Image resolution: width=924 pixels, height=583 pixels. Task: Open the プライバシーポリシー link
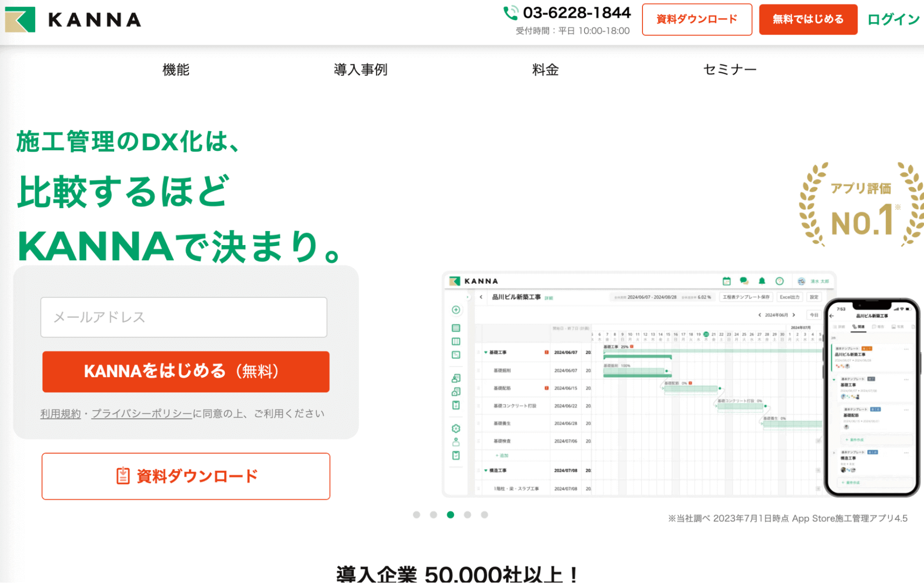click(x=141, y=413)
